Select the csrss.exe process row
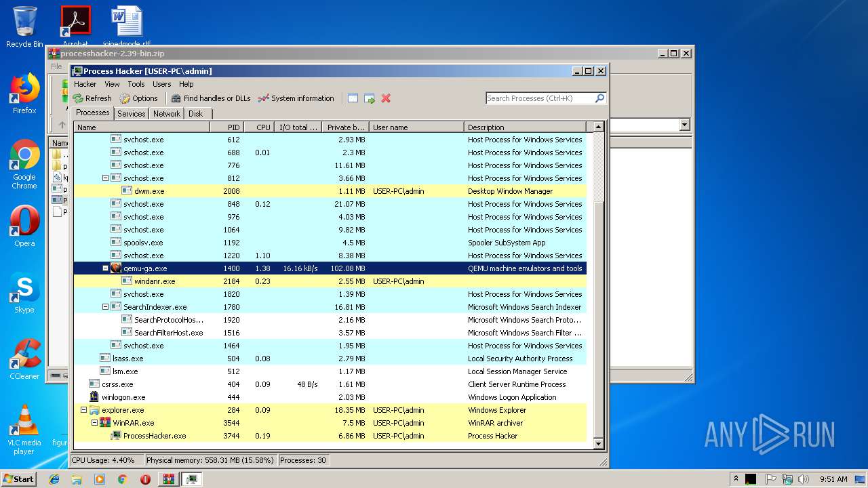Viewport: 868px width, 488px height. click(330, 384)
